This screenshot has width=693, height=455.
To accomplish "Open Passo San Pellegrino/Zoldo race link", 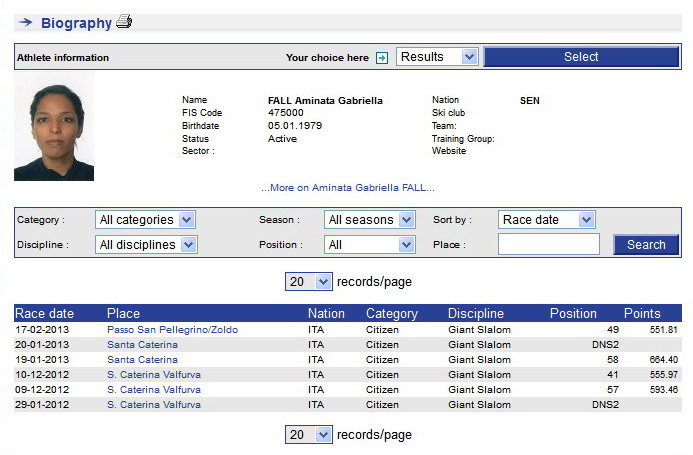I will tap(172, 329).
